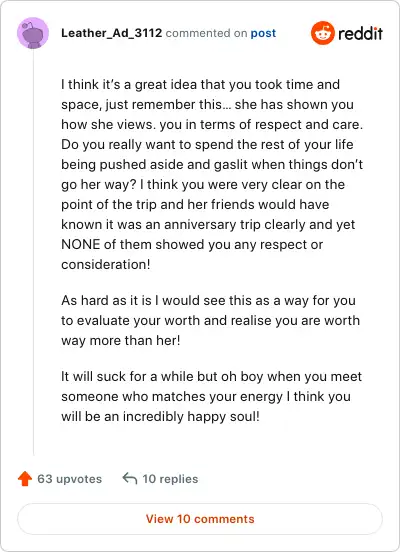Open the Leather_Ad_3112 user profile link
The height and width of the screenshot is (552, 400).
tap(111, 33)
